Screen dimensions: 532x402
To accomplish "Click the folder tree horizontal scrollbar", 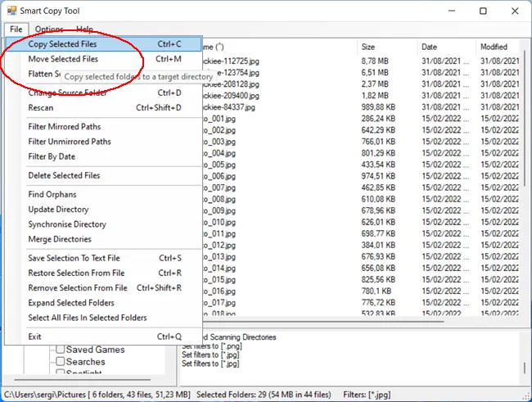I will pyautogui.click(x=82, y=380).
